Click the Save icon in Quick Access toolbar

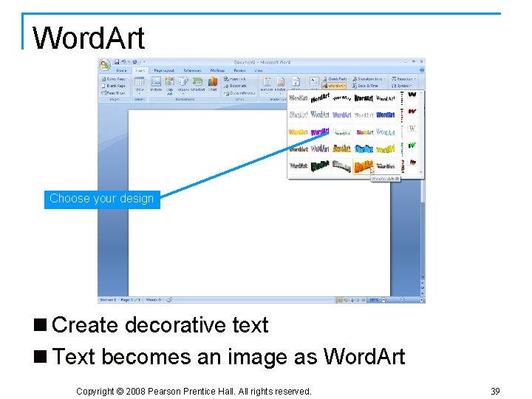point(117,62)
